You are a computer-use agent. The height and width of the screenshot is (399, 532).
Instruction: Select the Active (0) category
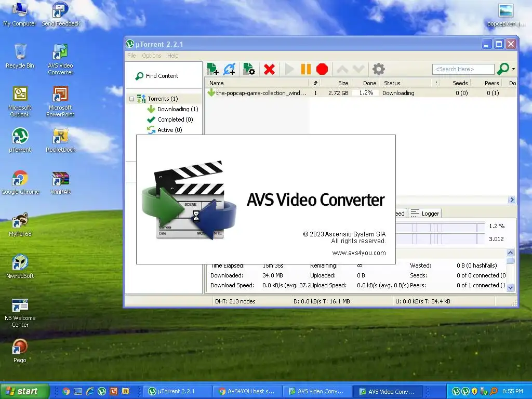click(165, 130)
